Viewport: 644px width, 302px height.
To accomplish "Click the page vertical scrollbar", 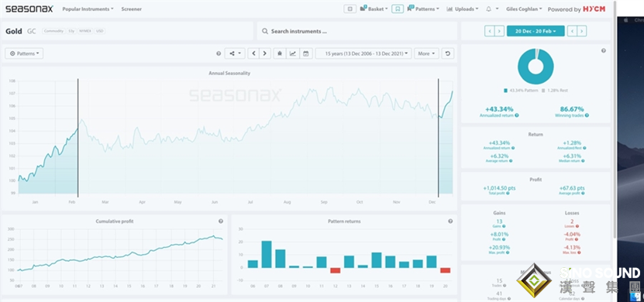I will click(615, 119).
